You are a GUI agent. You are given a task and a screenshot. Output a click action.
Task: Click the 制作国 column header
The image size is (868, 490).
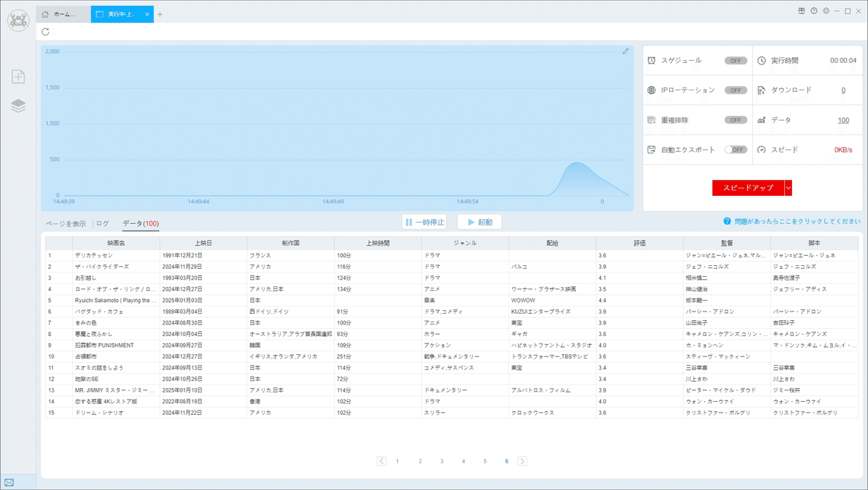(x=291, y=244)
